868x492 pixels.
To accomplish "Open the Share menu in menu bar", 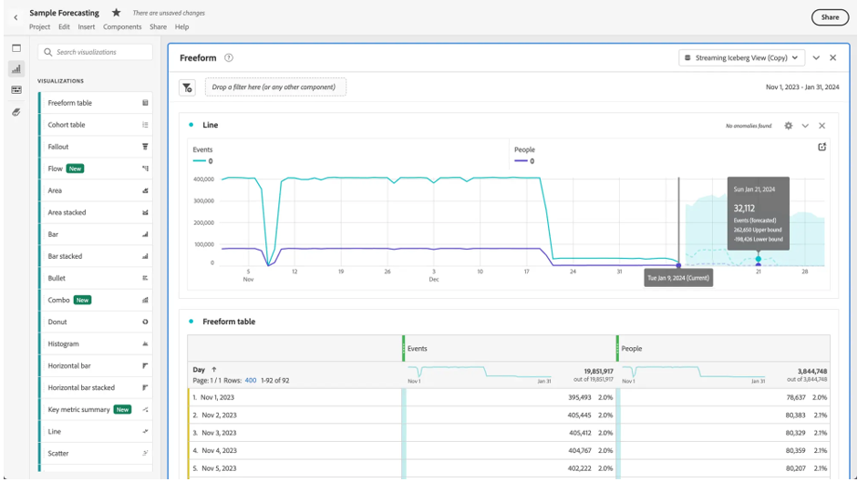I will [x=158, y=26].
